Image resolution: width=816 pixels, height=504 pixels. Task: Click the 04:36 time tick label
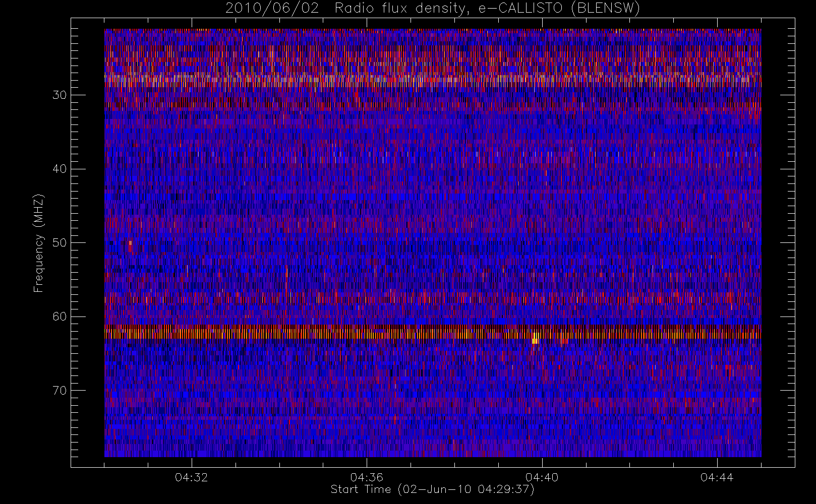[367, 477]
